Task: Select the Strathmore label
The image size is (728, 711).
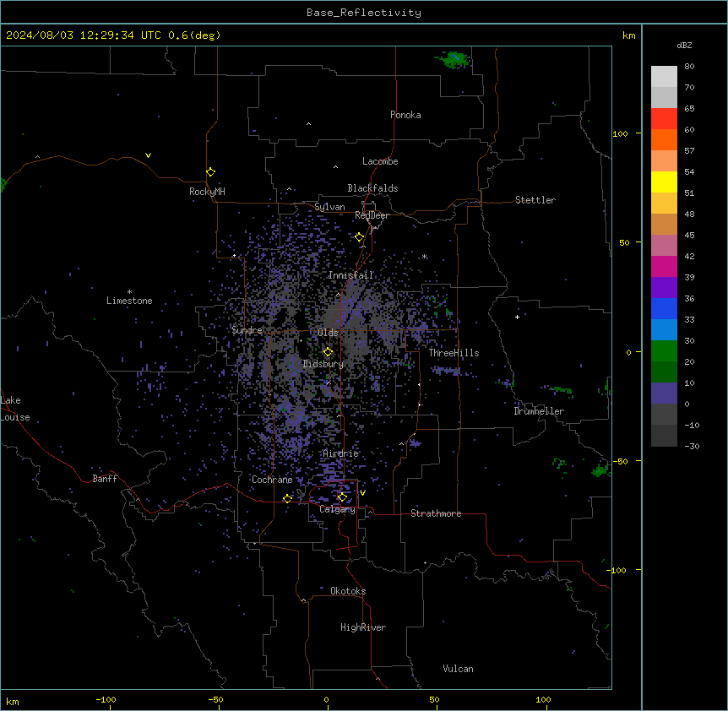Action: (x=436, y=513)
